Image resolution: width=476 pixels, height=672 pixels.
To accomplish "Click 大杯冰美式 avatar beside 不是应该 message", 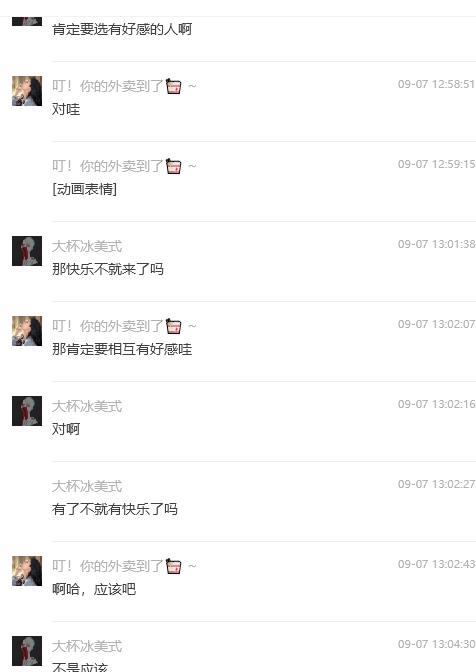I will point(27,651).
